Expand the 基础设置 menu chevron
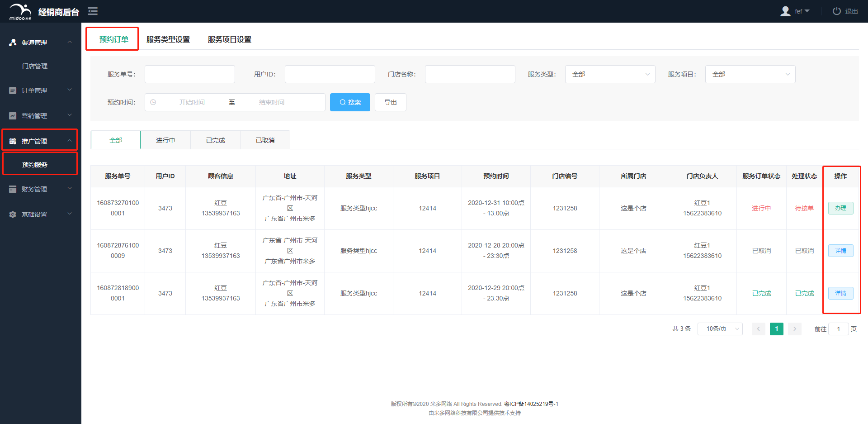 [x=70, y=214]
